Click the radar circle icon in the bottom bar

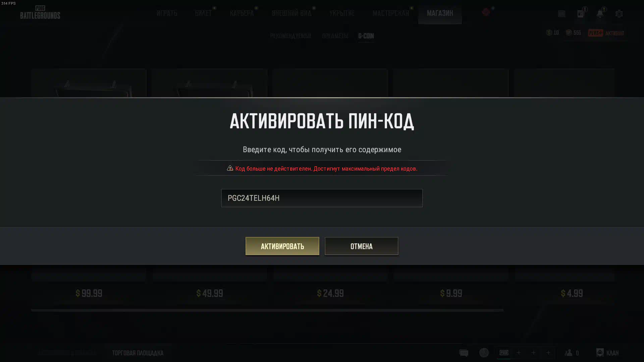coord(484,353)
